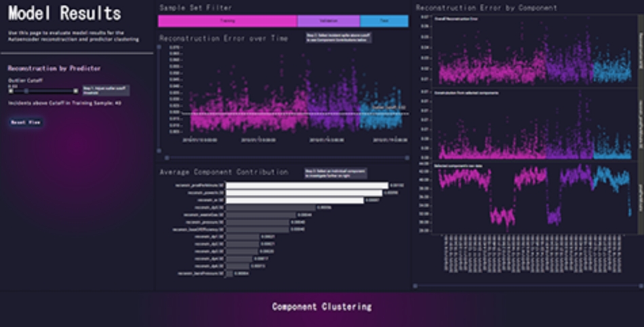Click the Component Clustering section heading

tap(321, 307)
